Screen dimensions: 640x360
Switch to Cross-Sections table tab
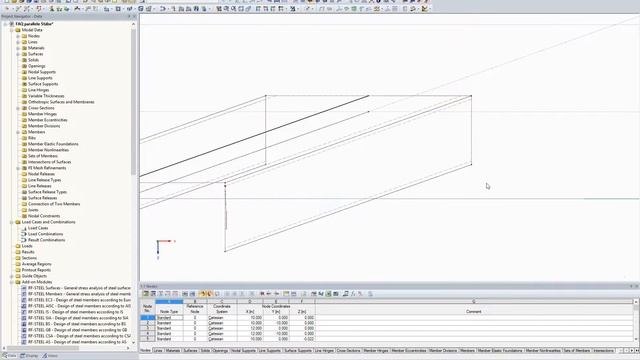click(349, 351)
